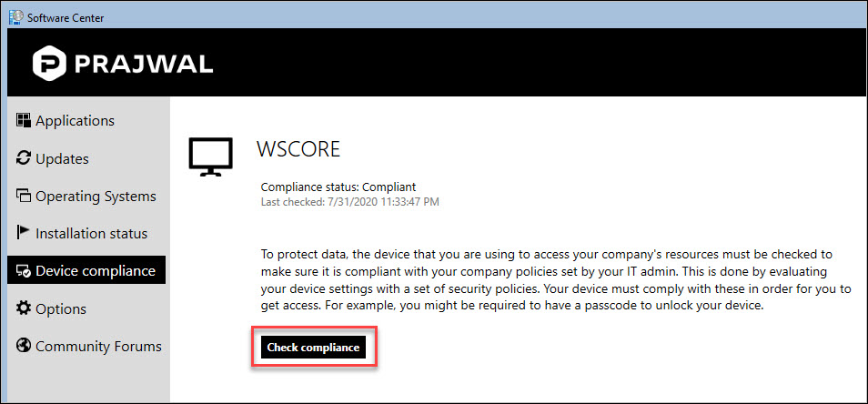
Task: Click the Device compliance shield-check icon
Action: pyautogui.click(x=24, y=271)
